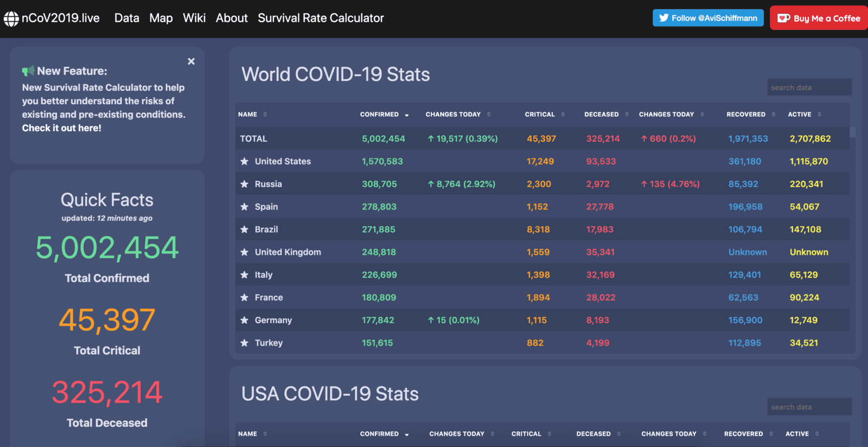Follow @AviSchiffmann on Twitter

tap(708, 18)
